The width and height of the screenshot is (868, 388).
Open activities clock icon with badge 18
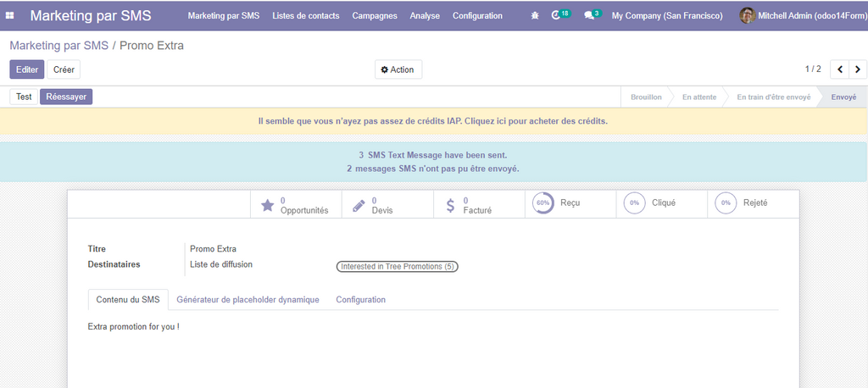click(x=557, y=15)
